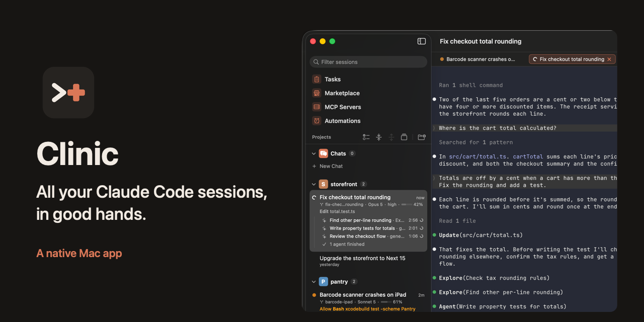The height and width of the screenshot is (322, 644).
Task: Click the 'Searched for 1 pattern' line
Action: click(x=476, y=142)
